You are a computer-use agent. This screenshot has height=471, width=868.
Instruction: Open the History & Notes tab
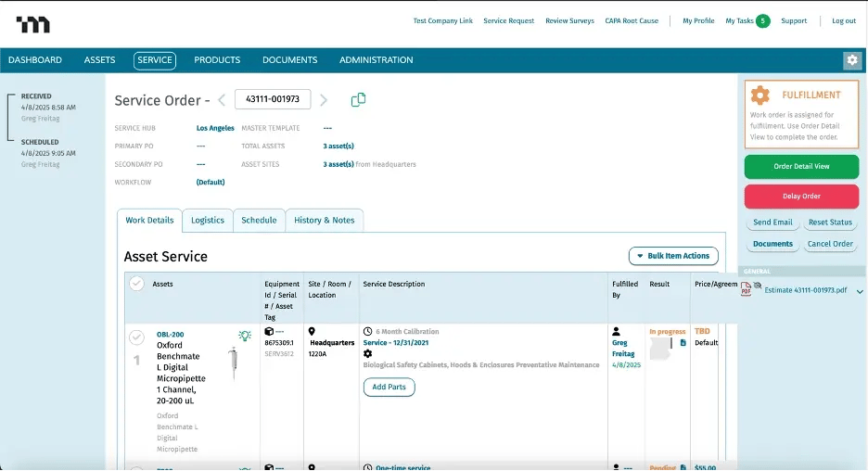tap(324, 221)
